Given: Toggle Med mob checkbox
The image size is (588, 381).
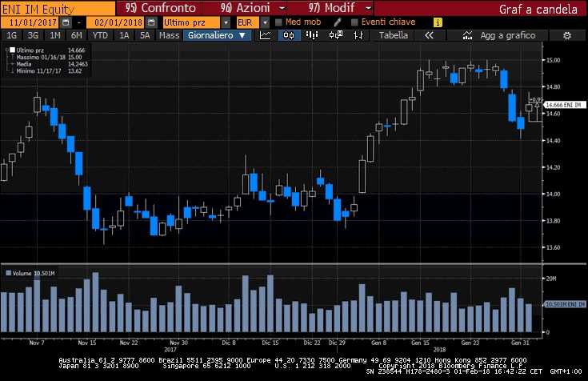Looking at the screenshot, I should 278,22.
